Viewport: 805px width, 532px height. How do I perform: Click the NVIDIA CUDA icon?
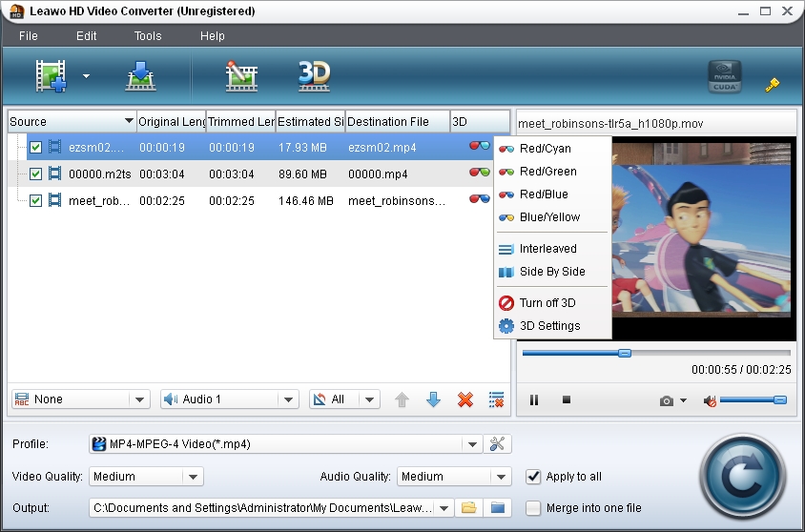(724, 76)
